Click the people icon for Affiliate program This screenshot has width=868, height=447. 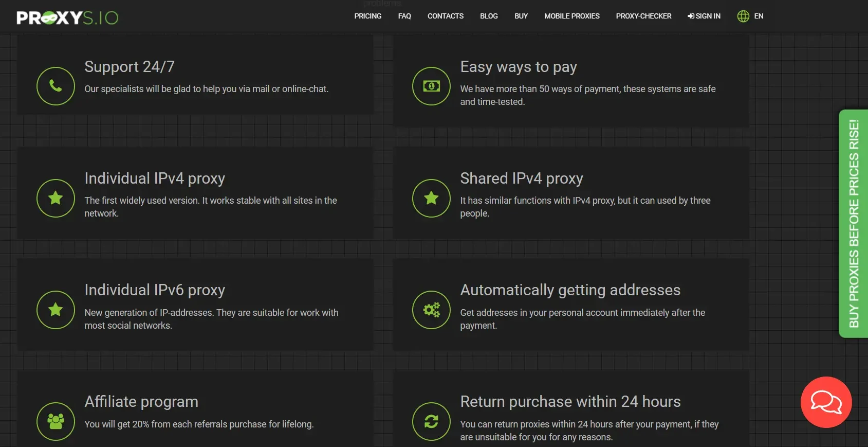[56, 421]
